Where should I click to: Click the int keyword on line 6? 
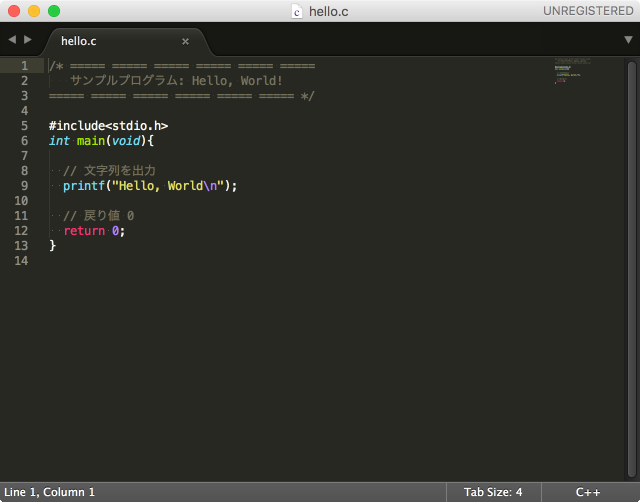[x=59, y=141]
